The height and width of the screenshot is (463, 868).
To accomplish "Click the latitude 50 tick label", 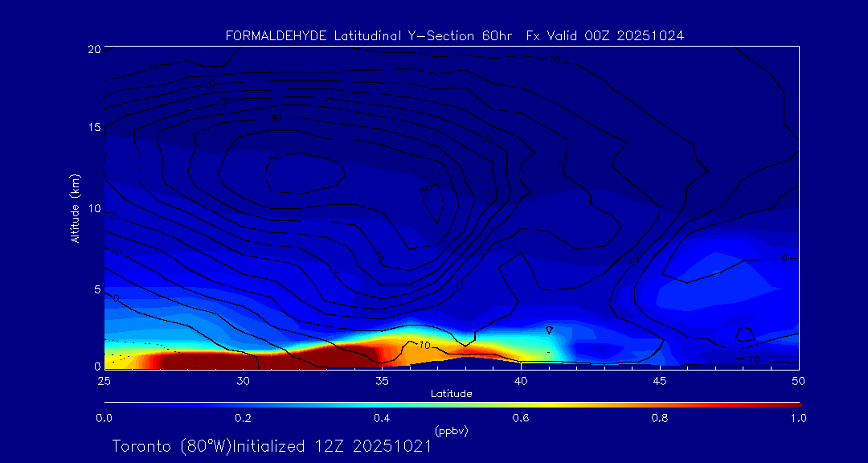I will tap(798, 380).
